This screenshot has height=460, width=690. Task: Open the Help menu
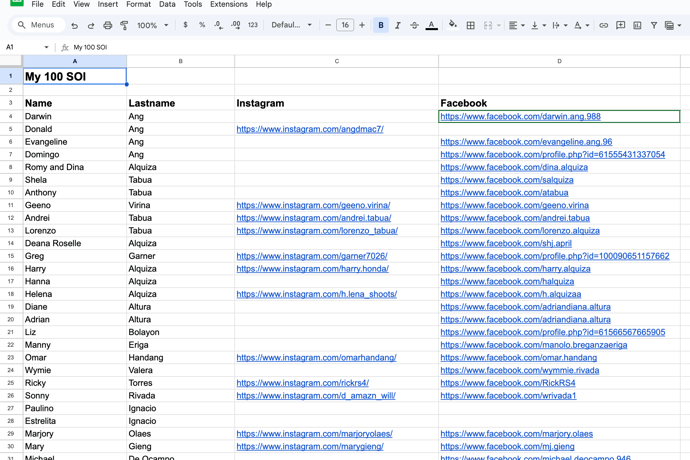(264, 4)
